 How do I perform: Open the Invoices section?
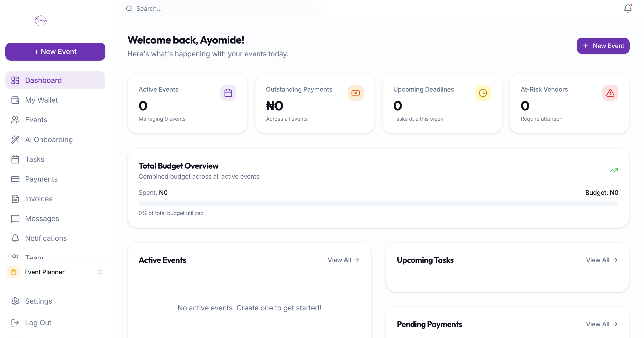[39, 199]
